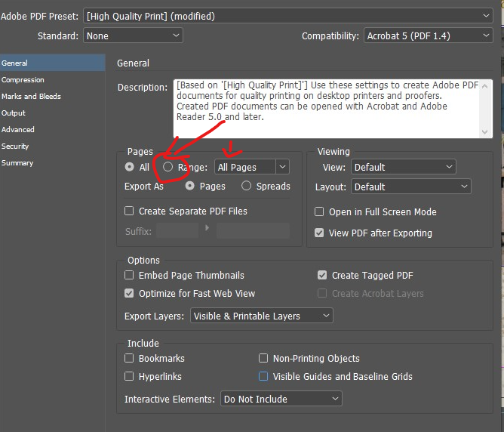Image resolution: width=504 pixels, height=432 pixels.
Task: Uncheck Create Tagged PDF
Action: [322, 275]
